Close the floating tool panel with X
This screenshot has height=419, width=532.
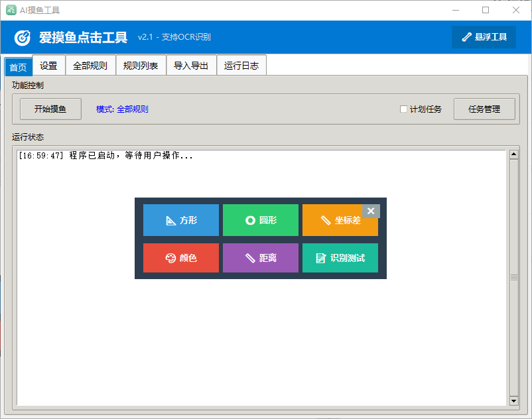coord(371,211)
